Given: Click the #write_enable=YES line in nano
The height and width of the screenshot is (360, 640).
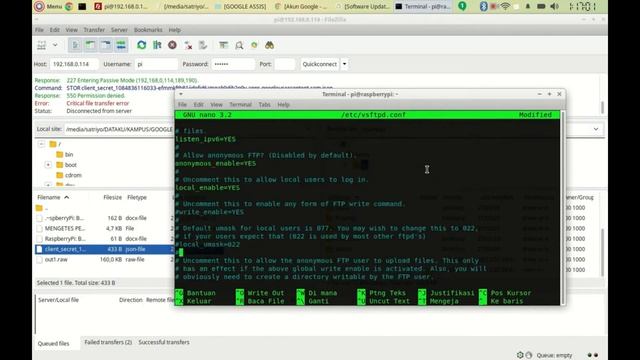Looking at the screenshot, I should point(210,212).
